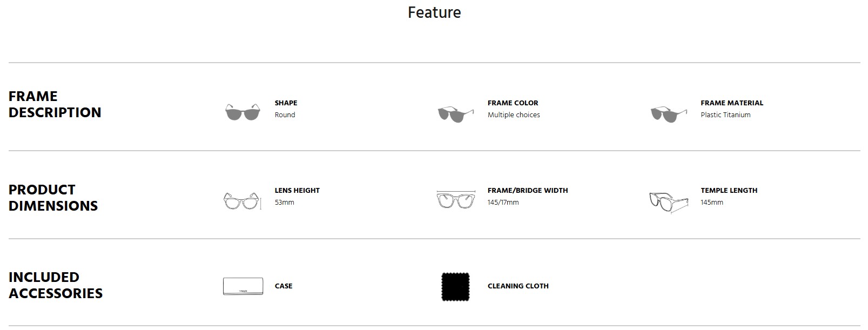Click the black cleaning cloth icon
The image size is (868, 330).
pos(455,286)
